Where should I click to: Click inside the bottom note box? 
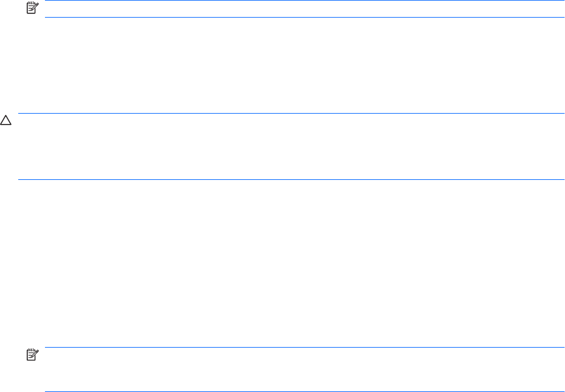(304, 370)
